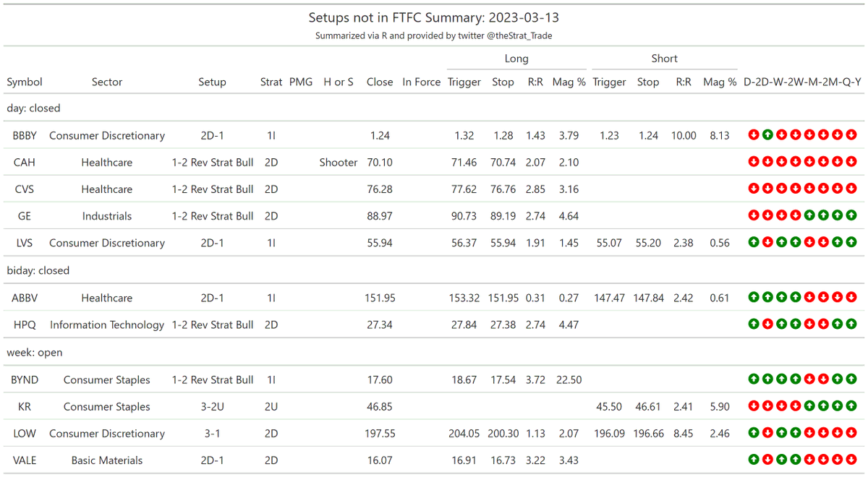Click the Short group header
This screenshot has height=477, width=868.
(x=665, y=59)
